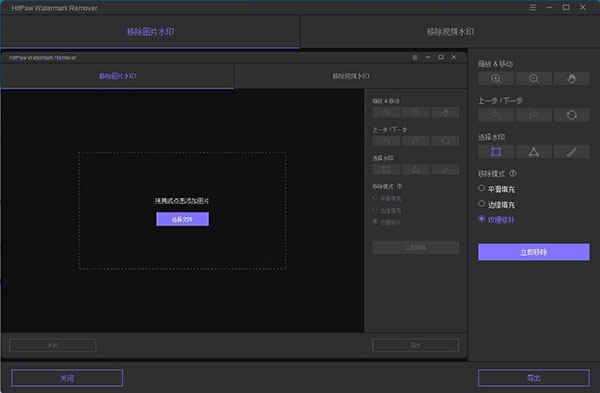
Task: Open the hamburger menu in title bar
Action: pyautogui.click(x=533, y=7)
